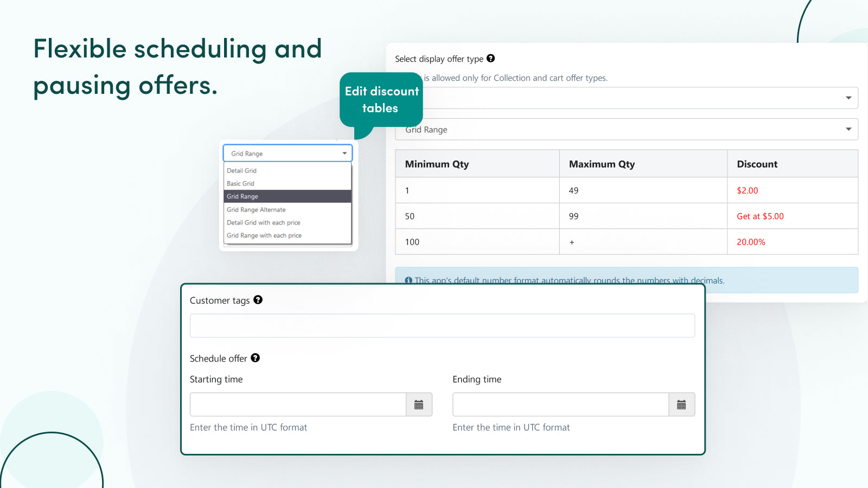
Task: Select Detail Grid with each price
Action: (263, 222)
